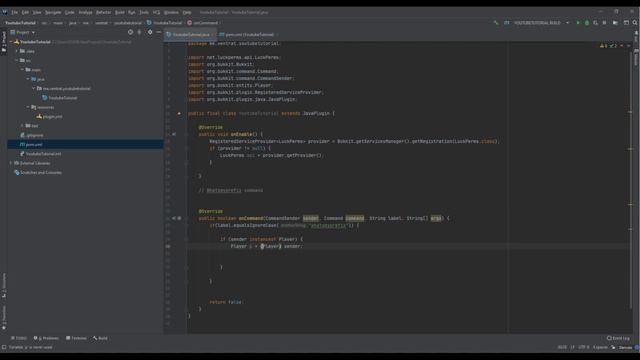The height and width of the screenshot is (360, 640).
Task: Select Scratches and Consoles node
Action: (38, 173)
